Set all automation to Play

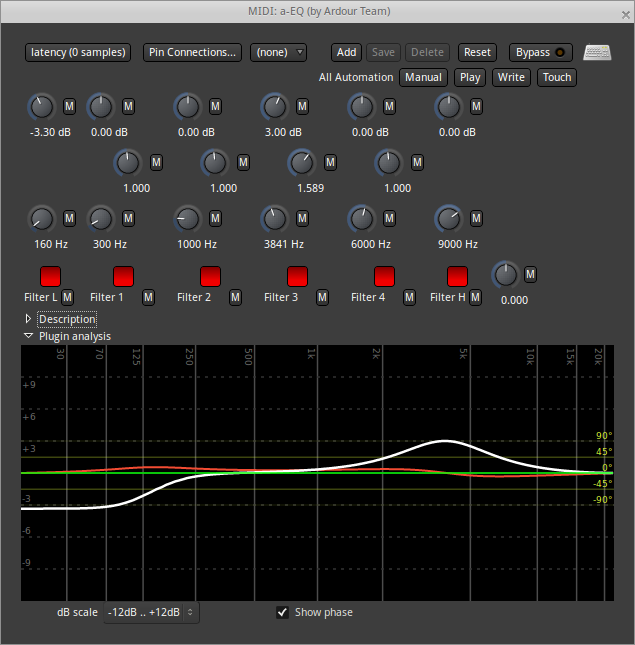[470, 77]
